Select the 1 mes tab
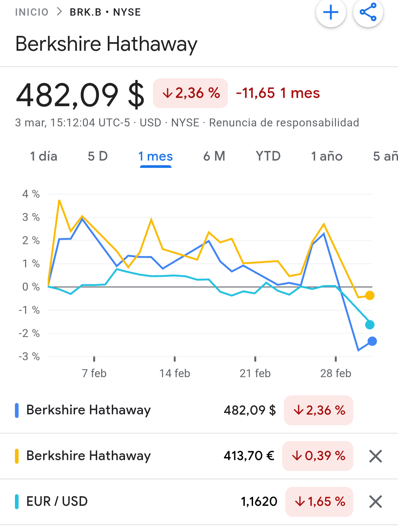The height and width of the screenshot is (532, 398). [156, 156]
